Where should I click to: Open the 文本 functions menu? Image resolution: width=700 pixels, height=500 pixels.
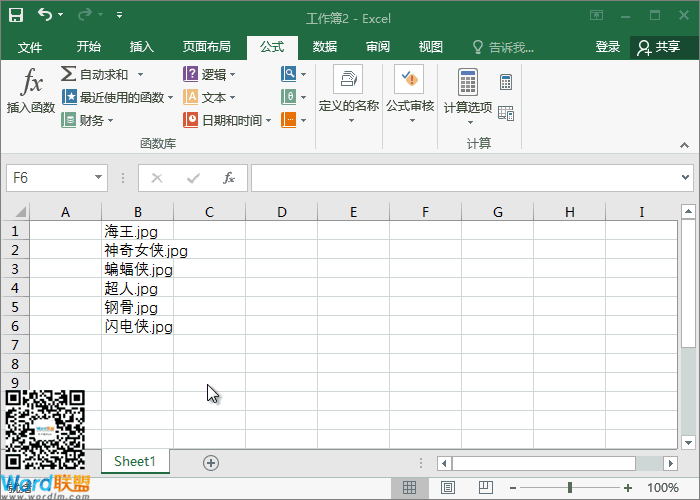(x=209, y=97)
